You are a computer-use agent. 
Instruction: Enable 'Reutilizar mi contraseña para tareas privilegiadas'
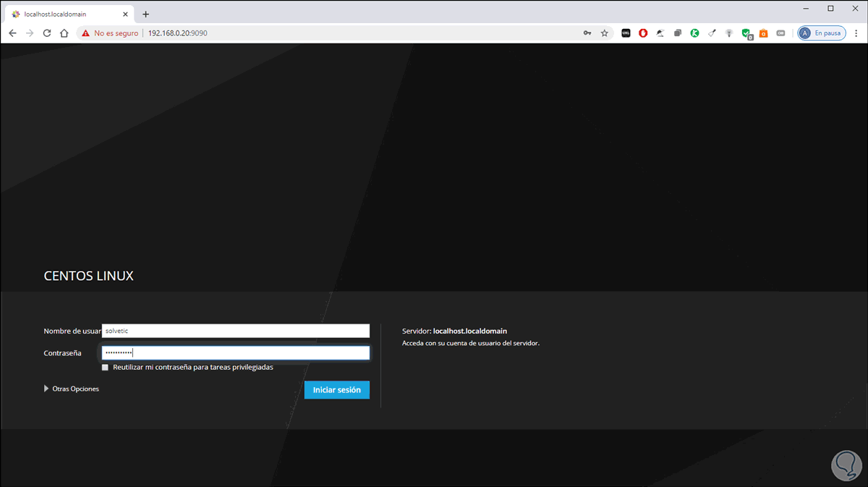pyautogui.click(x=106, y=368)
